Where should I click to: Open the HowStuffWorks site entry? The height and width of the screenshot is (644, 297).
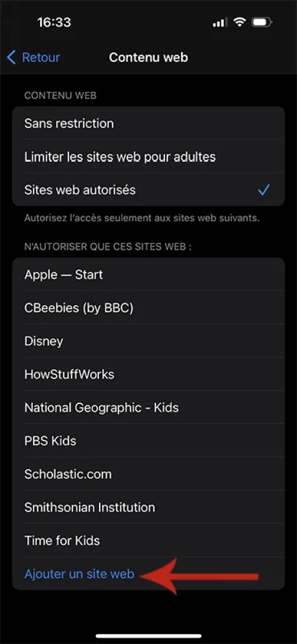point(148,374)
